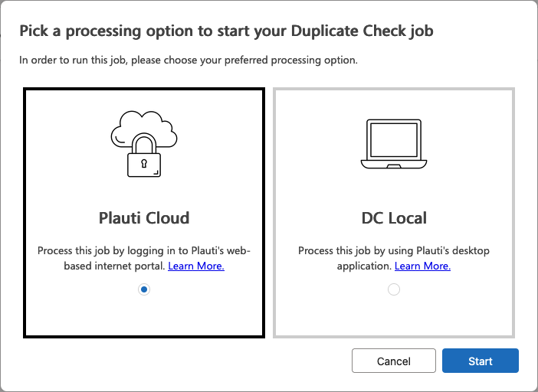Click the padlock keyhole in the cloud icon
Viewport: 538px width, 392px height.
pyautogui.click(x=144, y=164)
